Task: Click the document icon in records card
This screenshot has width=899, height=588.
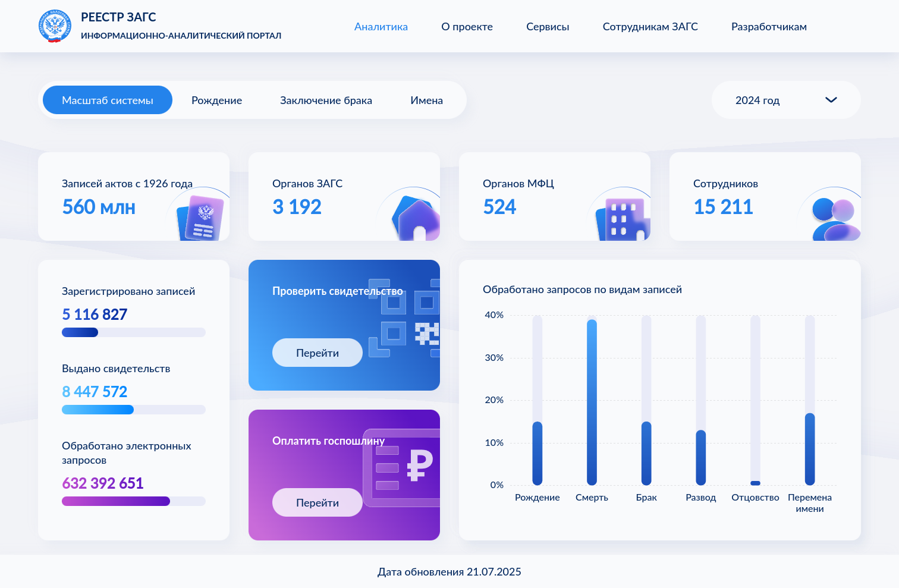Action: (200, 218)
